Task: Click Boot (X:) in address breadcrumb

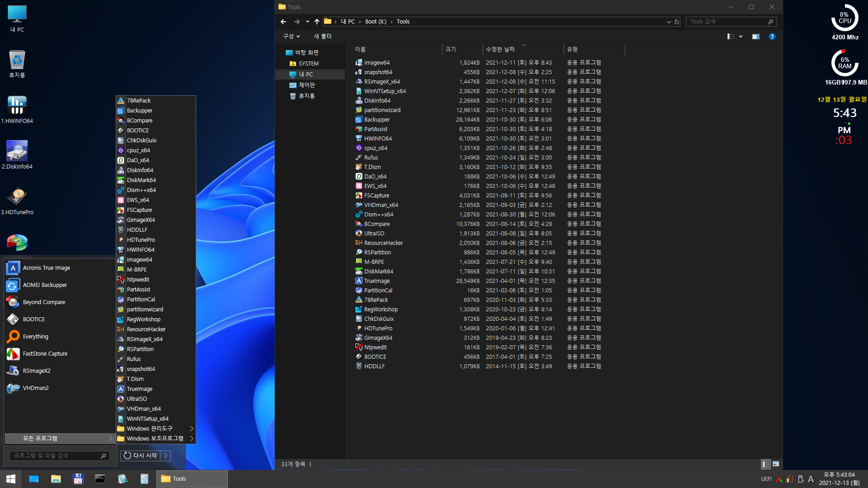Action: coord(376,22)
